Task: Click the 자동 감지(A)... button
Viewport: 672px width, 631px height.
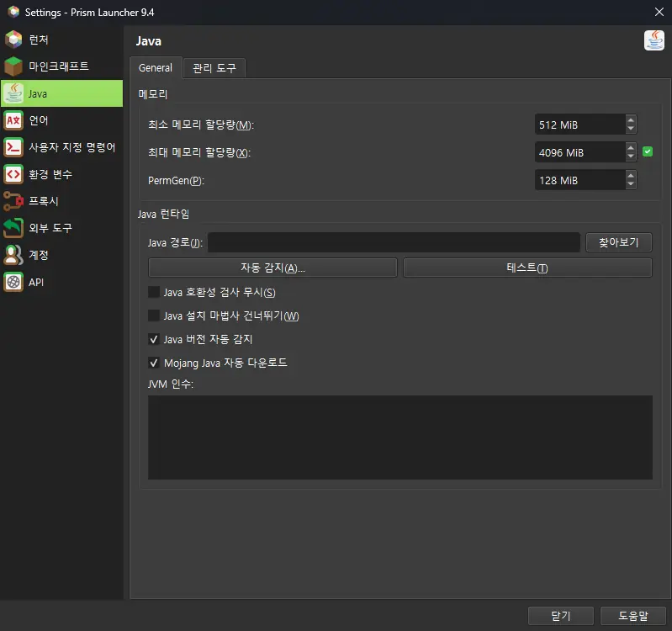Action: point(273,268)
